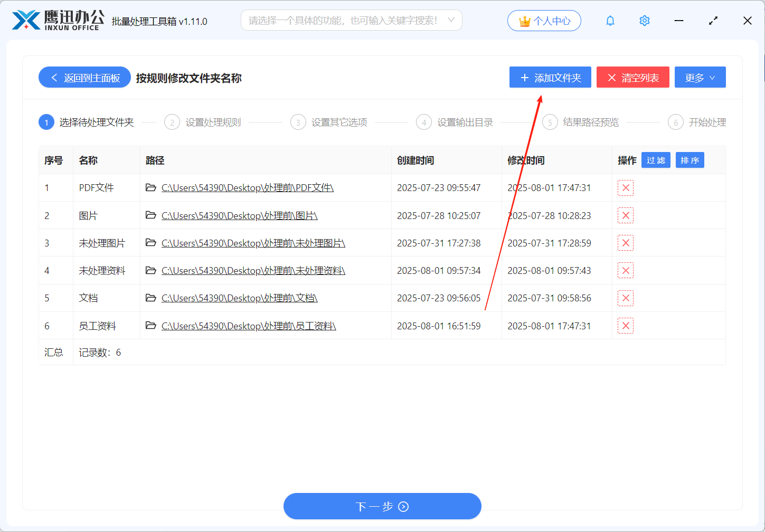Open the 更多 dropdown menu
765x532 pixels.
(700, 78)
